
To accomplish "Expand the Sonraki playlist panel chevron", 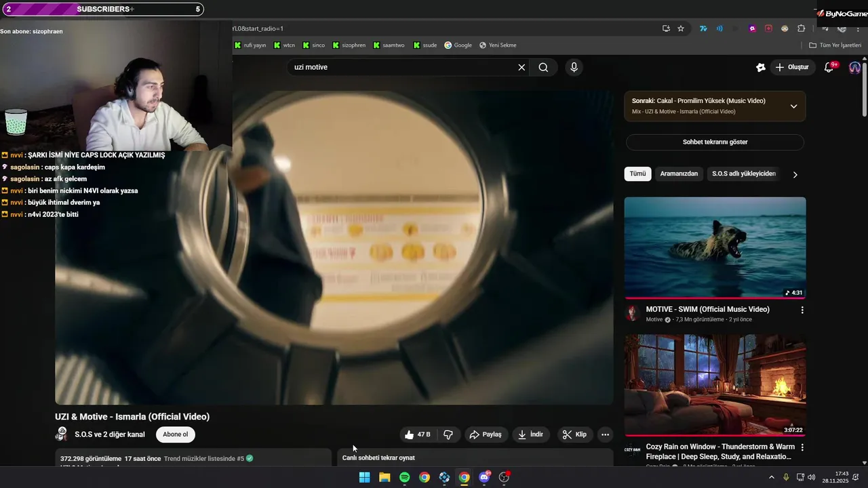I will click(793, 106).
